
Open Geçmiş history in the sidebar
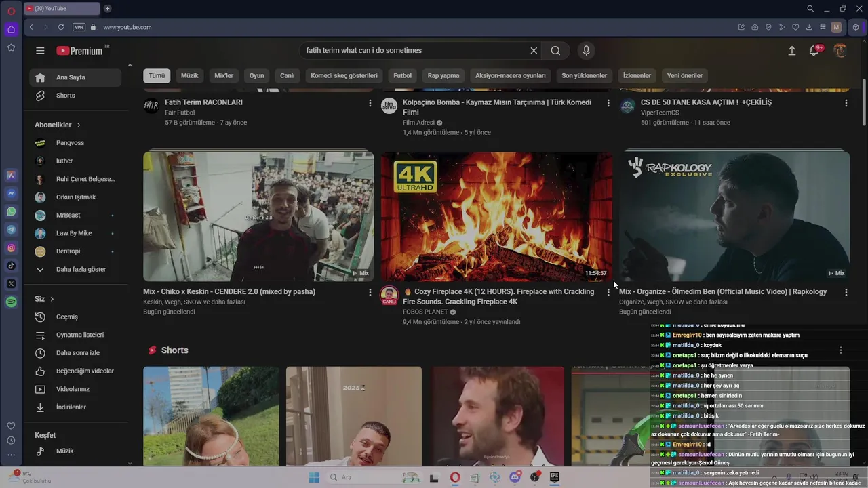pyautogui.click(x=75, y=317)
